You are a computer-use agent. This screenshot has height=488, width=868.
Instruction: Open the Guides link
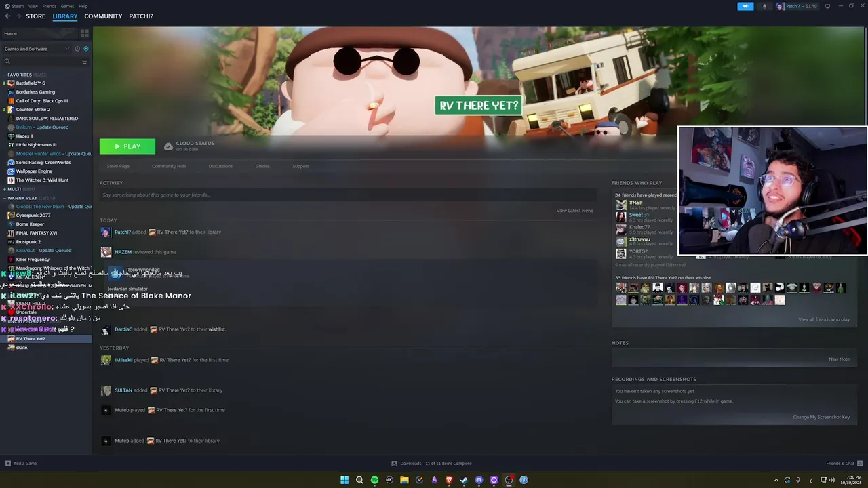coord(262,166)
